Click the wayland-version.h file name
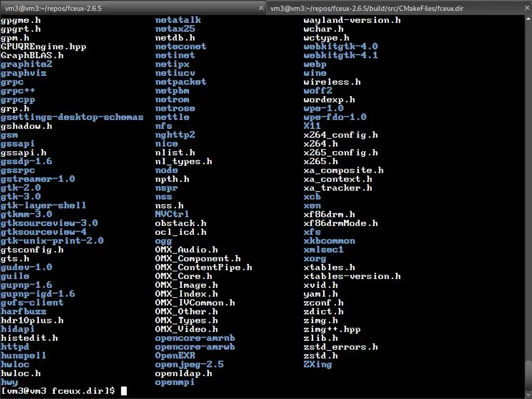The image size is (532, 399). [x=352, y=20]
